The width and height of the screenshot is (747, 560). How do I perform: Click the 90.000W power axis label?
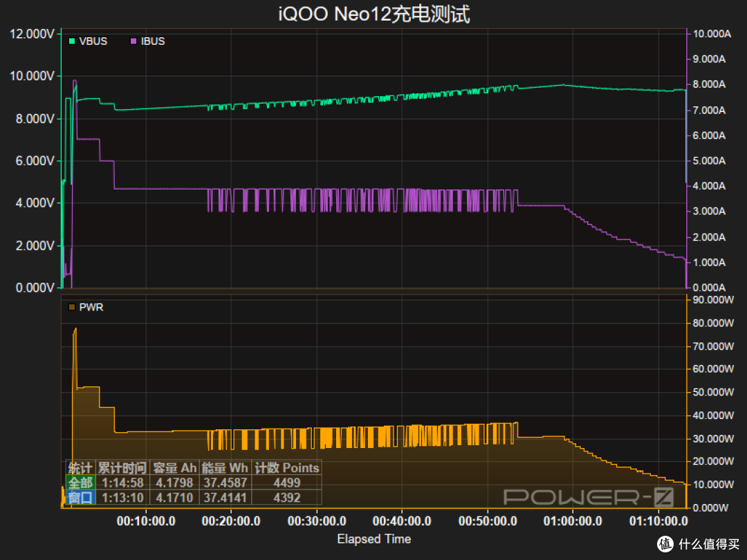point(713,300)
